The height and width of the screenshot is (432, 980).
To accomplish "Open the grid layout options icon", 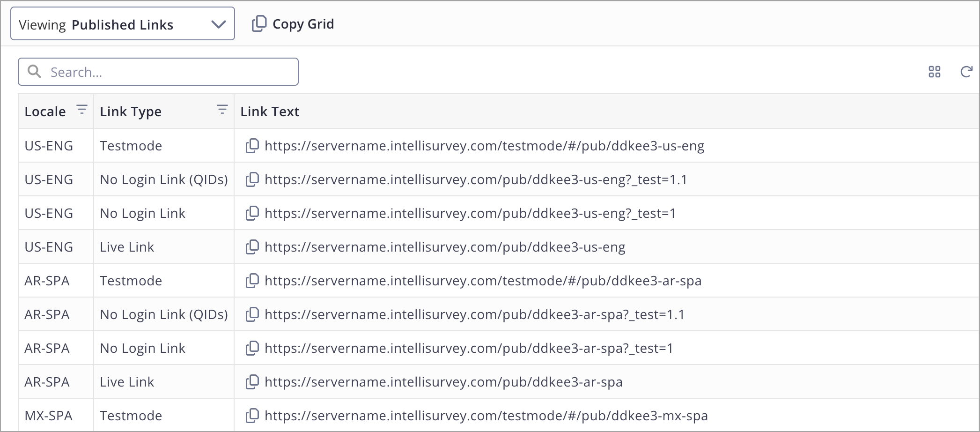I will click(x=935, y=72).
